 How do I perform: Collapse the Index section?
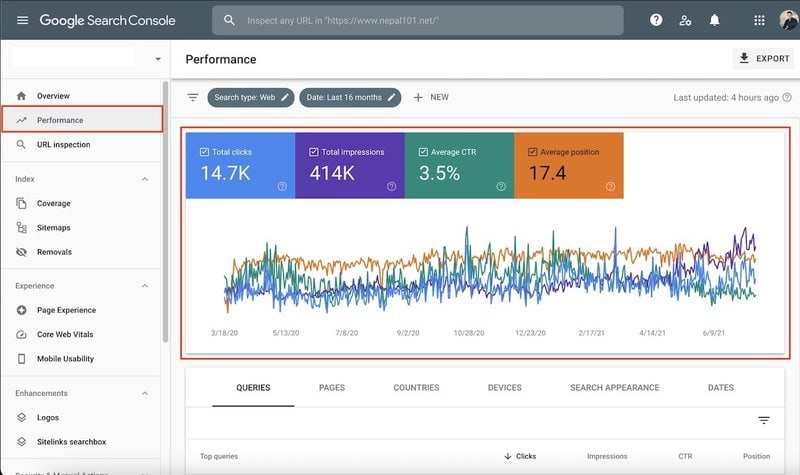[145, 179]
